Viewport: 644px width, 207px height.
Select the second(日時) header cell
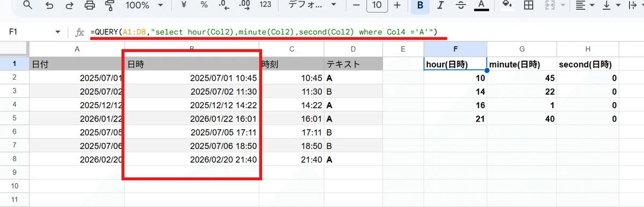click(x=588, y=65)
